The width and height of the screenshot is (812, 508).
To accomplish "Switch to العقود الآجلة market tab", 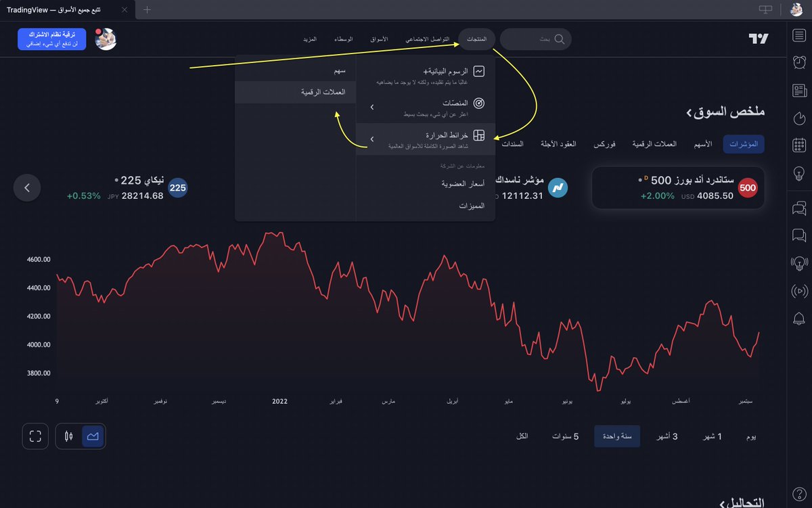I will point(558,145).
